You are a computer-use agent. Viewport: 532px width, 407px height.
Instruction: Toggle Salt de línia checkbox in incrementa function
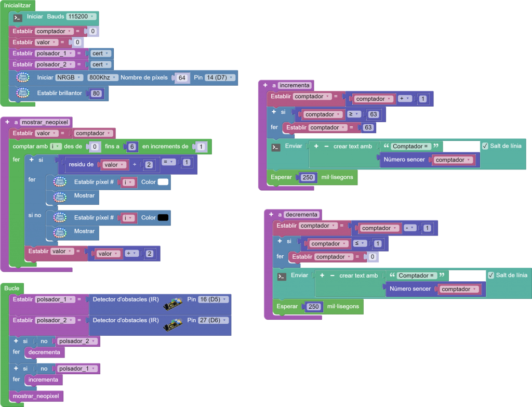click(x=485, y=146)
